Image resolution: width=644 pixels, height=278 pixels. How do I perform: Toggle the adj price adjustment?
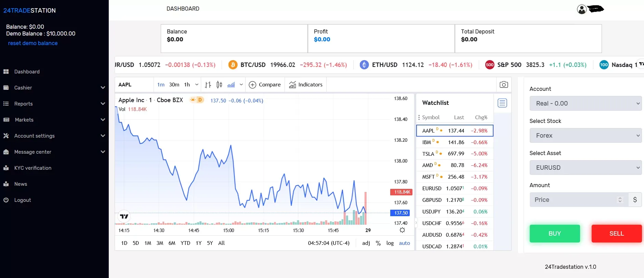[366, 243]
